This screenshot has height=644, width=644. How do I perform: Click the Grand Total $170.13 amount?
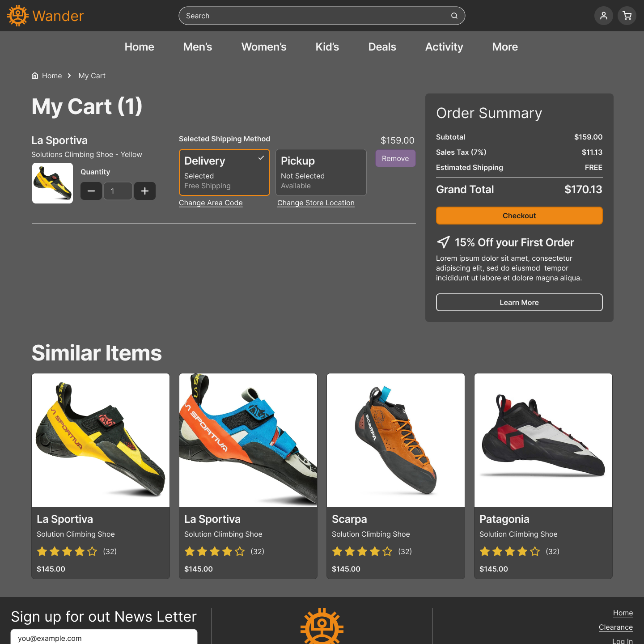pyautogui.click(x=583, y=190)
